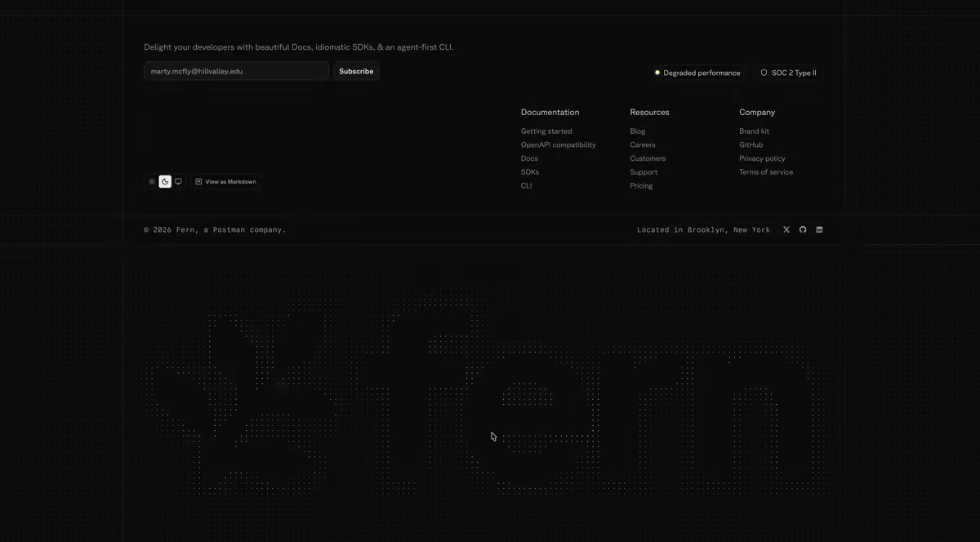Open the X (Twitter) social icon

click(786, 230)
